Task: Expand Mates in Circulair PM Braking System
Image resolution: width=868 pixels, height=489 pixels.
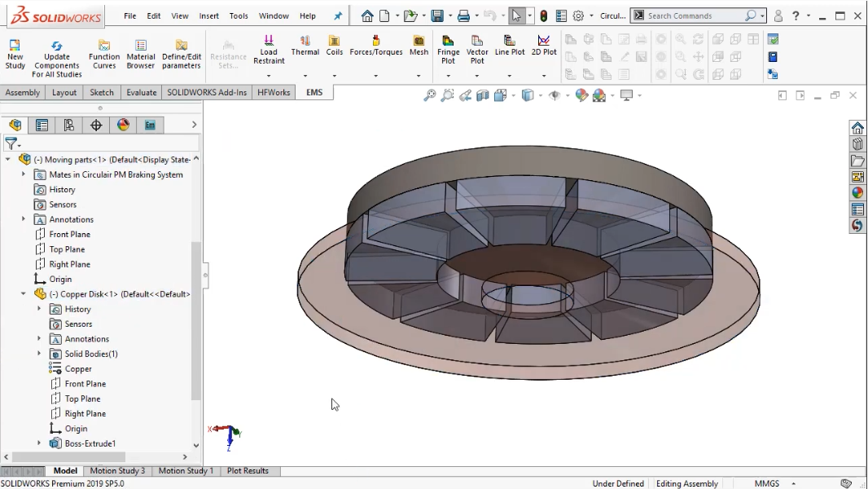Action: (24, 174)
